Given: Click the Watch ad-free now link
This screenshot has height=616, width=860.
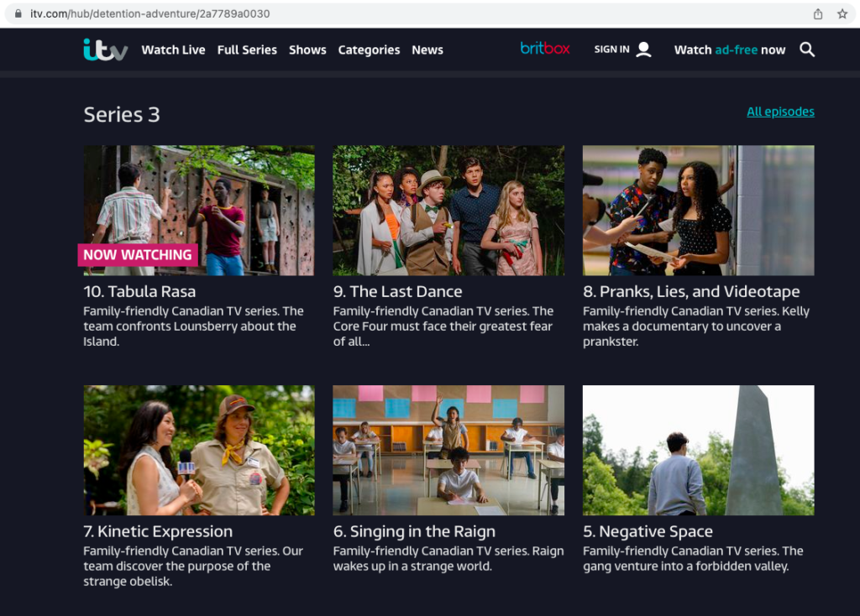Looking at the screenshot, I should pos(729,50).
